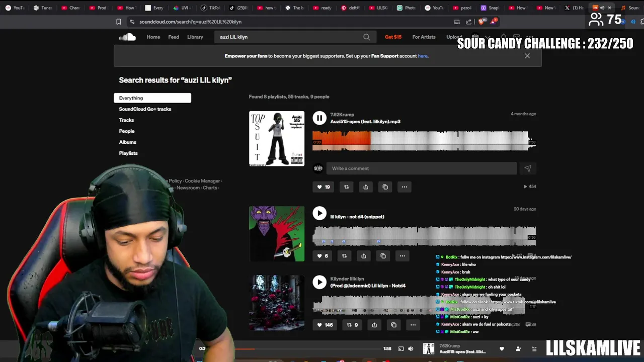Seek within the not d4 snippet waveform

pyautogui.click(x=424, y=236)
